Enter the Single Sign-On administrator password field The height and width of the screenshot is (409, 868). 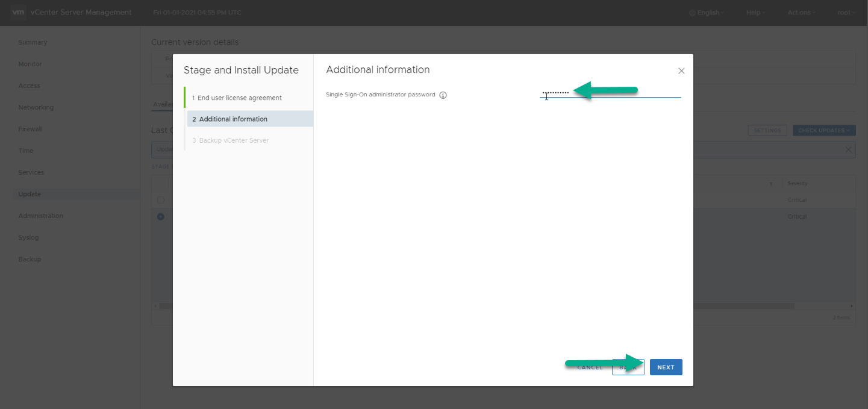coord(610,93)
